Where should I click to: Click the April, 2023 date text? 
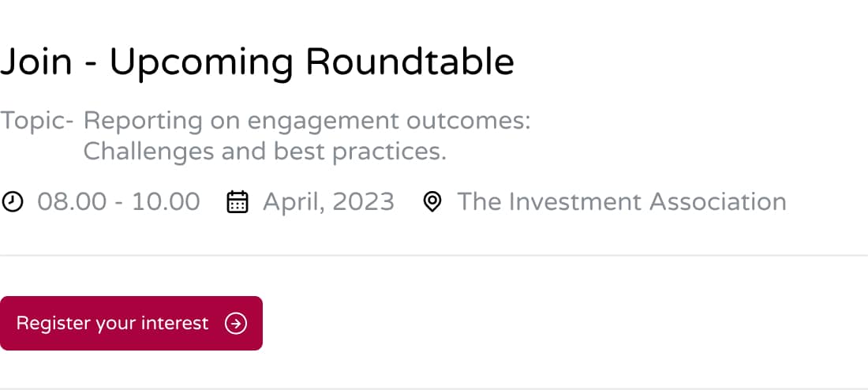(x=328, y=202)
